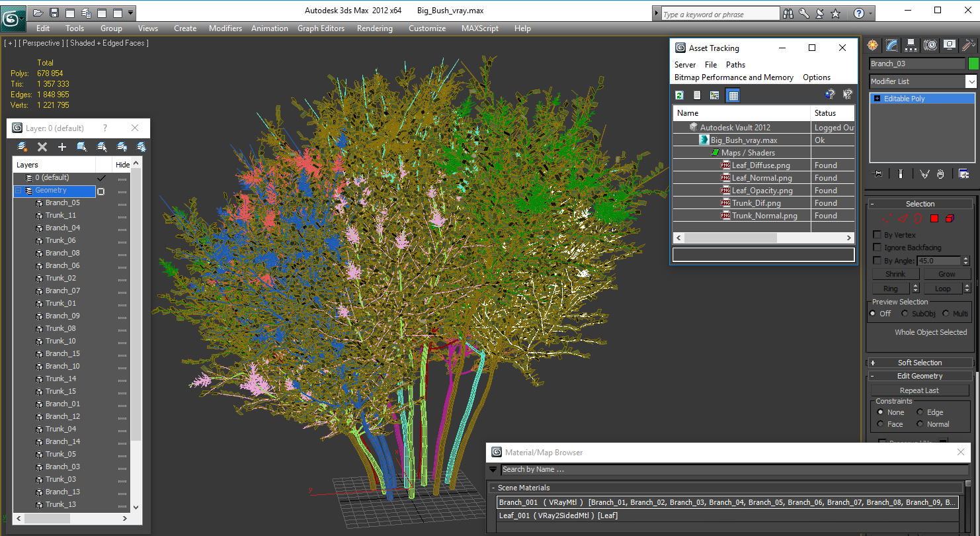Switch Asset Tracking to table view icon
Viewport: 980px width, 536px height.
[x=733, y=95]
